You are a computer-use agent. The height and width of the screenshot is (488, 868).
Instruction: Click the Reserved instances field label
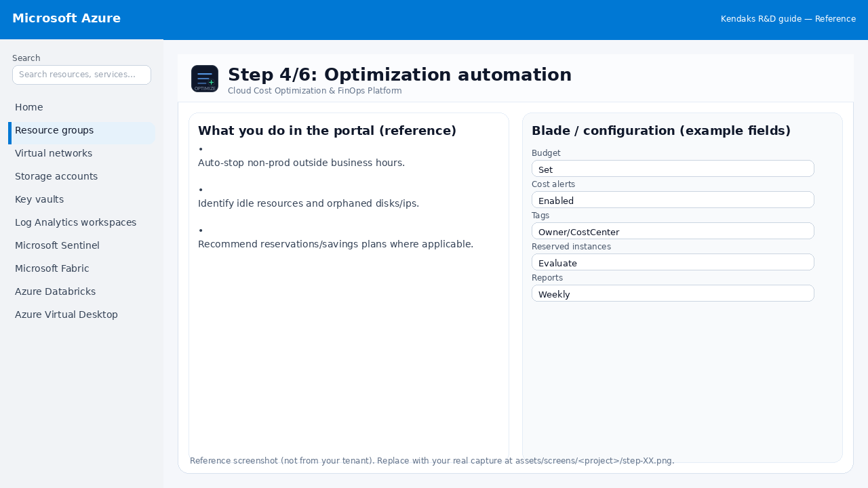(x=571, y=247)
